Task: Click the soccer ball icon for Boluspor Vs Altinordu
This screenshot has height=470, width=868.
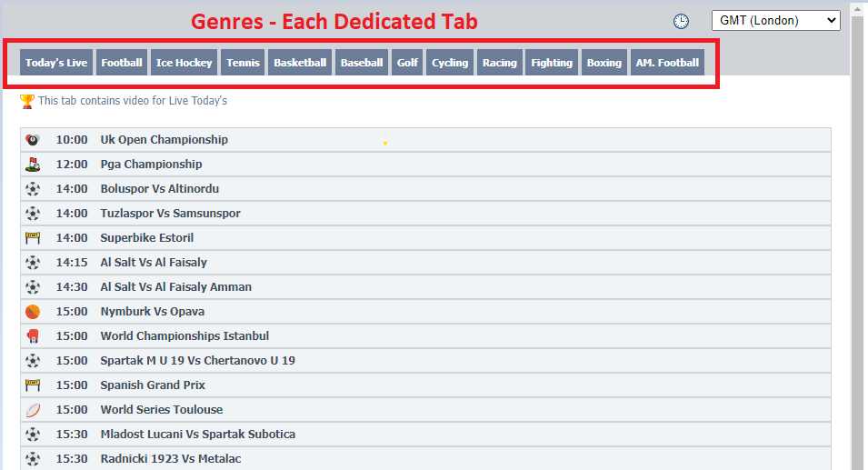Action: [x=33, y=189]
